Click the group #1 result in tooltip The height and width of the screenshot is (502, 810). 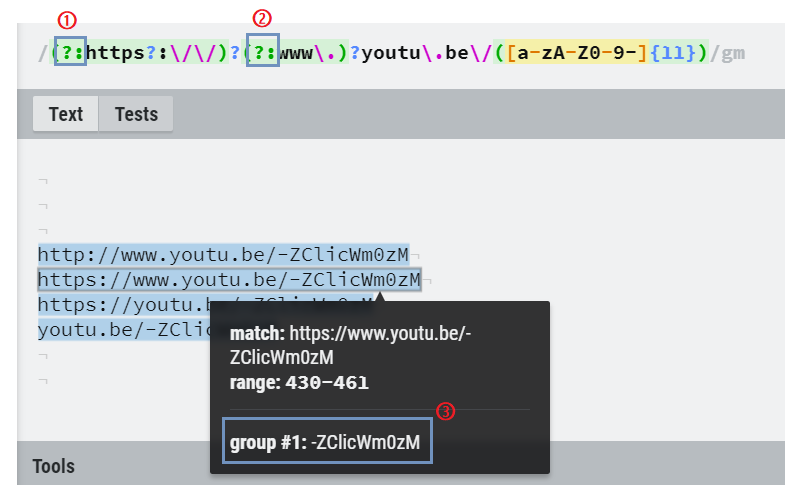pyautogui.click(x=325, y=442)
